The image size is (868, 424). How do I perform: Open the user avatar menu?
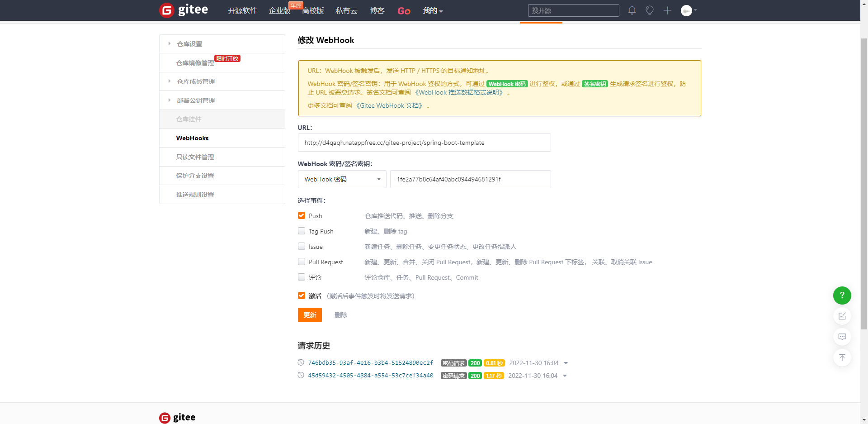click(686, 10)
